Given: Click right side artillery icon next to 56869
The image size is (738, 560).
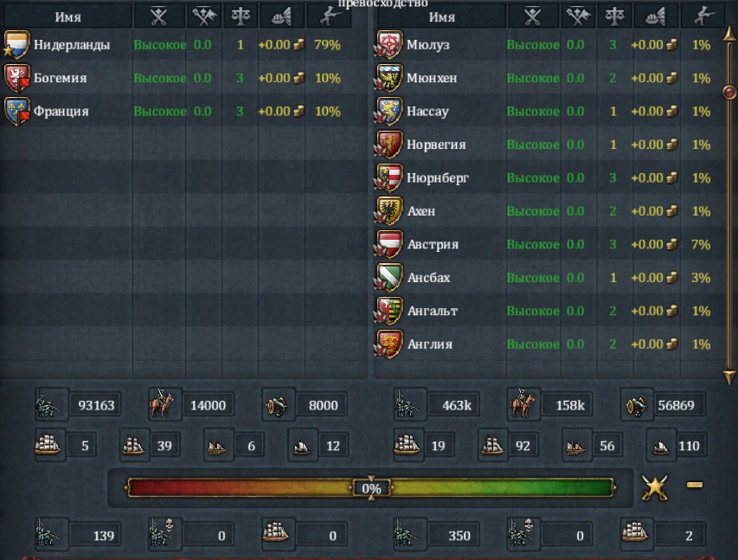Looking at the screenshot, I should coord(636,405).
